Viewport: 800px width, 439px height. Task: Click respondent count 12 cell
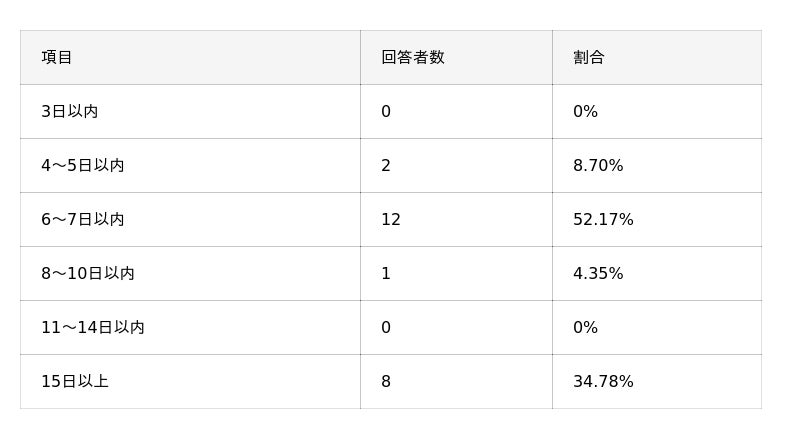391,220
